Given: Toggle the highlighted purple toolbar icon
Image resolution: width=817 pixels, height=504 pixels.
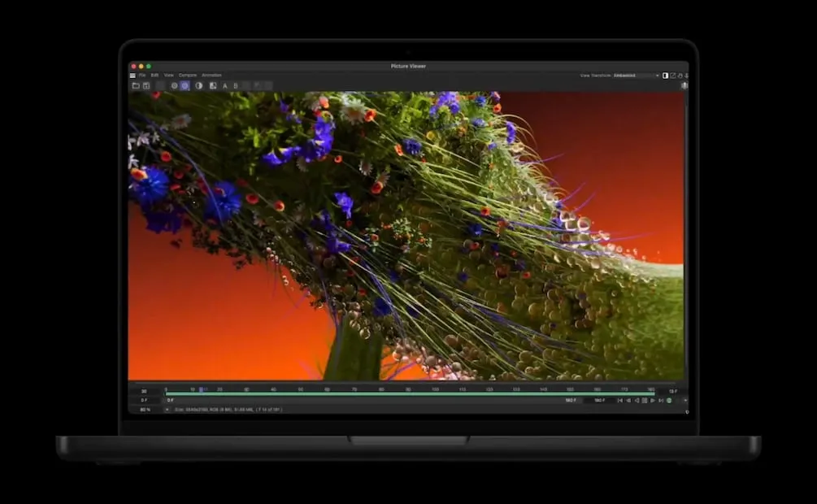Looking at the screenshot, I should click(185, 85).
